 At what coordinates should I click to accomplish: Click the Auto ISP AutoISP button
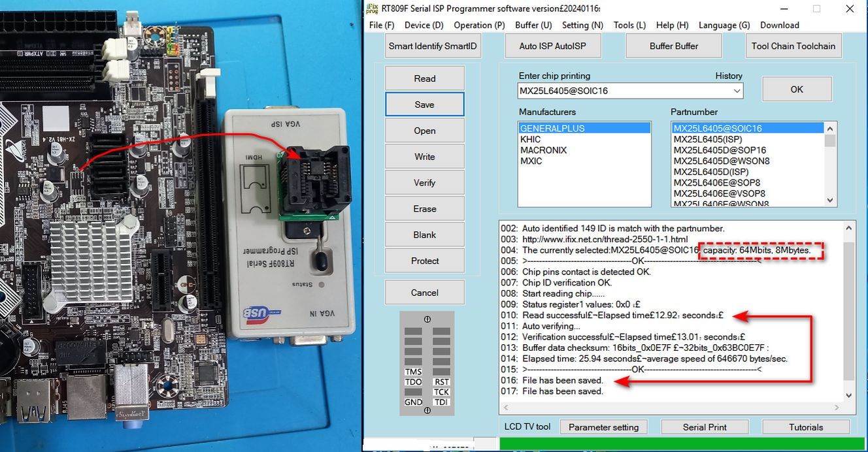click(553, 46)
